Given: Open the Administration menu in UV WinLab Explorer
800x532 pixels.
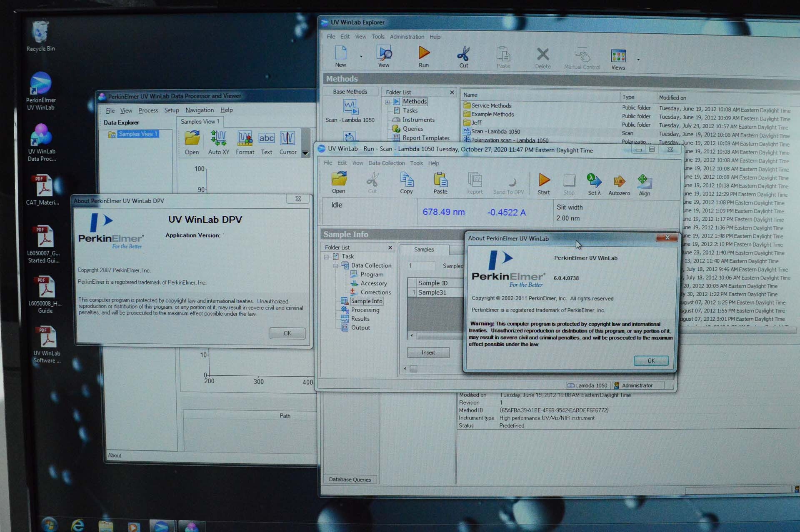Looking at the screenshot, I should click(x=407, y=37).
